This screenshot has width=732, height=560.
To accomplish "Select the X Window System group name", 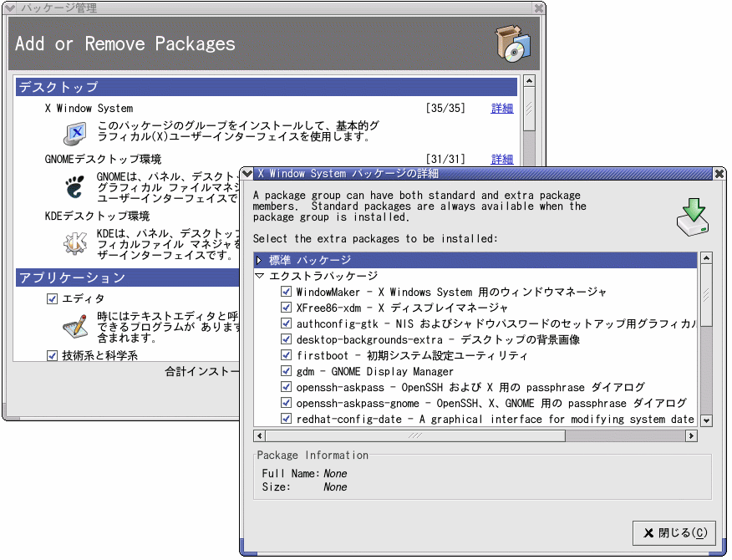I will tap(89, 109).
